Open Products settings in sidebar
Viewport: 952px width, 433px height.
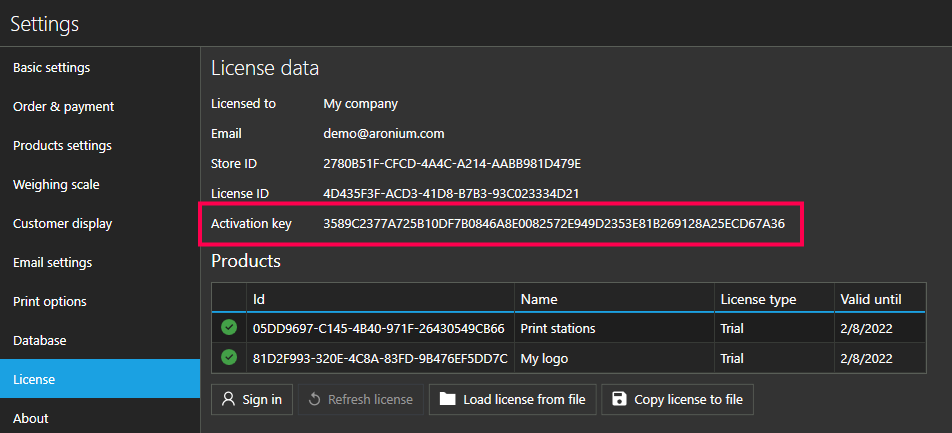[62, 146]
